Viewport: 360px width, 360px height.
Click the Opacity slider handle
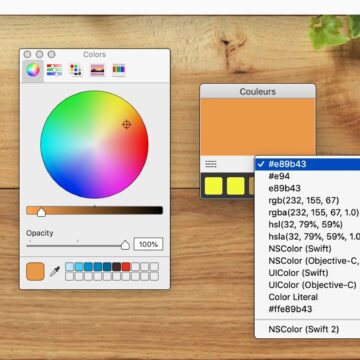point(125,245)
